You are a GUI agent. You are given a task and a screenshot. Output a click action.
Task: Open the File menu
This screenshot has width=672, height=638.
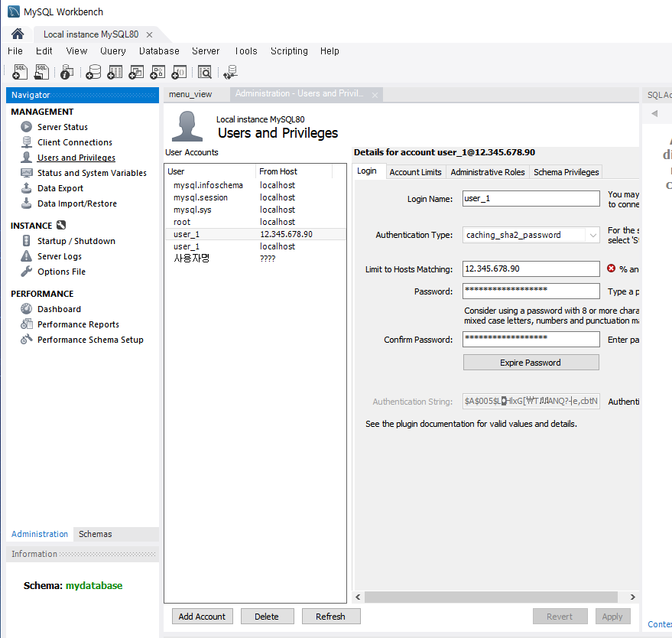point(15,51)
